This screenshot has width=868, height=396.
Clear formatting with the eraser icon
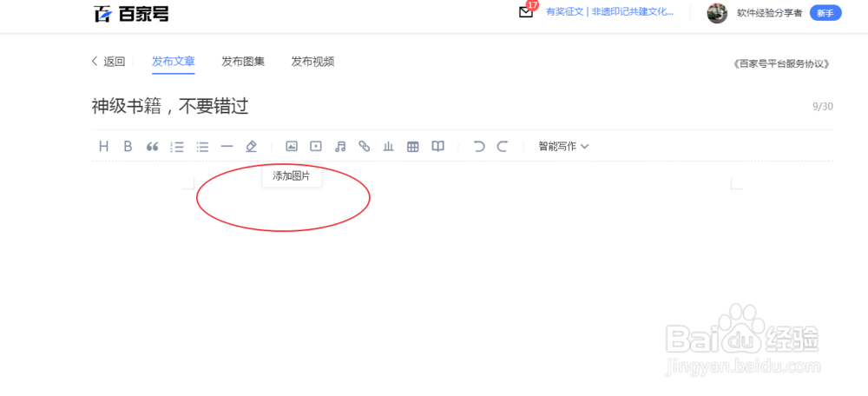pos(252,146)
